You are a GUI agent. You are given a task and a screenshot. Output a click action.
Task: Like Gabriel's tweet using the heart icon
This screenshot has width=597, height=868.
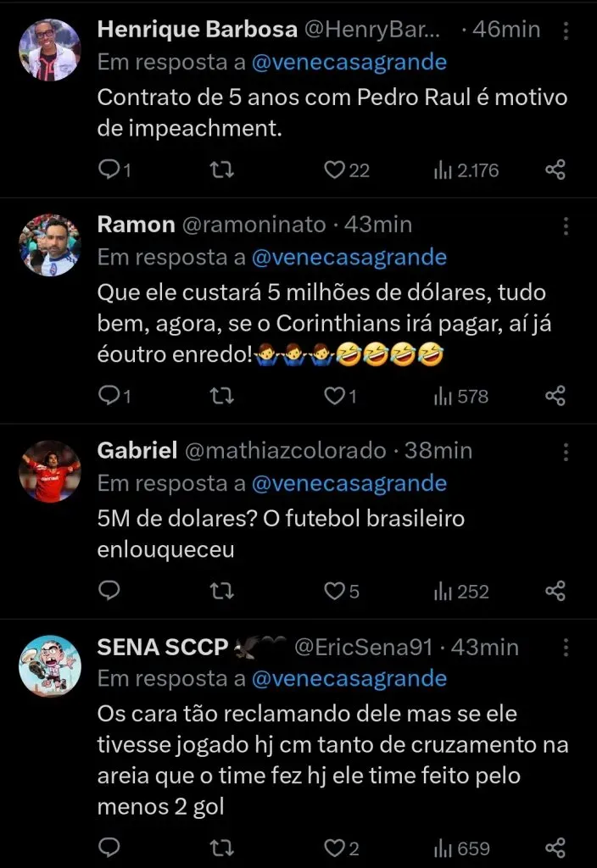[x=334, y=591]
